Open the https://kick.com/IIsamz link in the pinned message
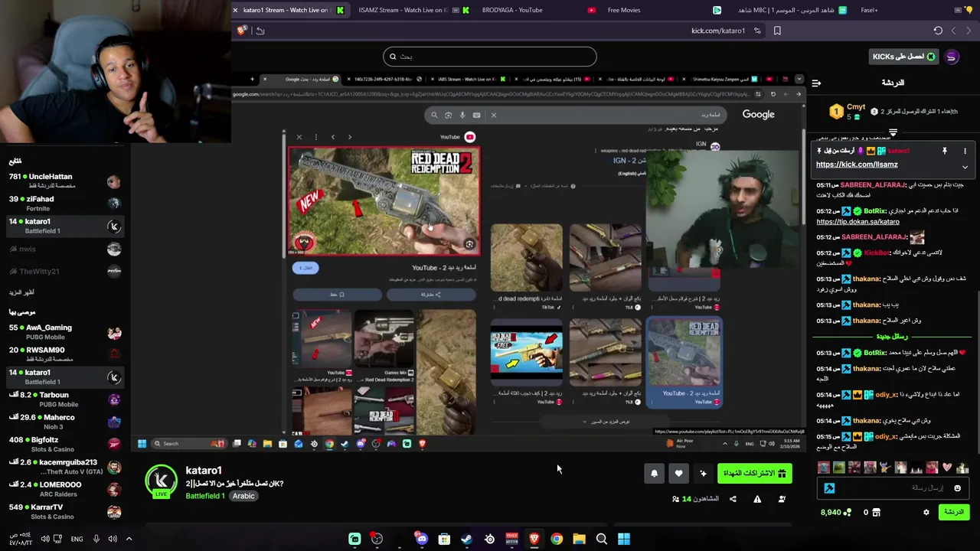The width and height of the screenshot is (980, 551). pos(857,165)
